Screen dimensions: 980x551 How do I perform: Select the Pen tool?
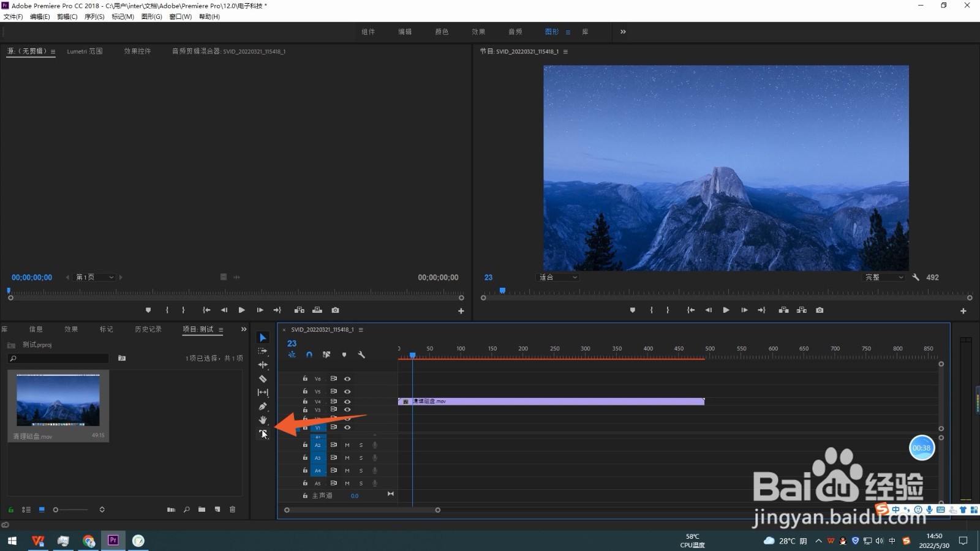coord(263,407)
